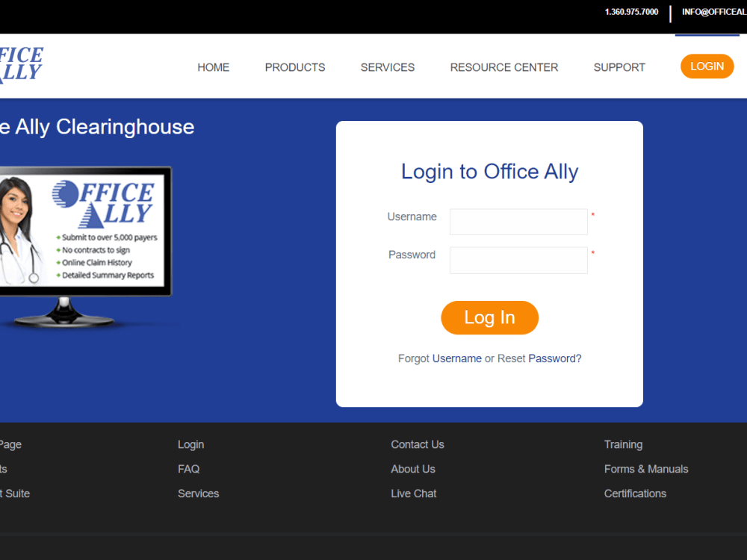
Task: Open the PRODUCTS menu
Action: (295, 67)
